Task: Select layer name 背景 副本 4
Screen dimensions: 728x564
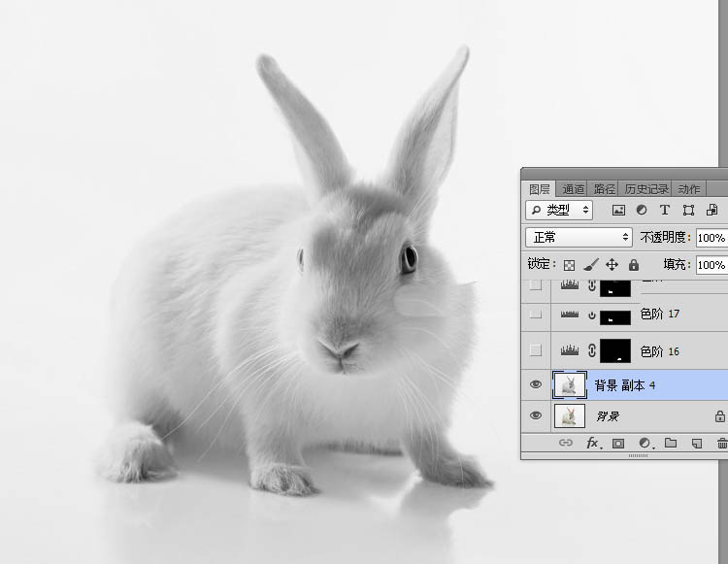Action: [x=625, y=385]
